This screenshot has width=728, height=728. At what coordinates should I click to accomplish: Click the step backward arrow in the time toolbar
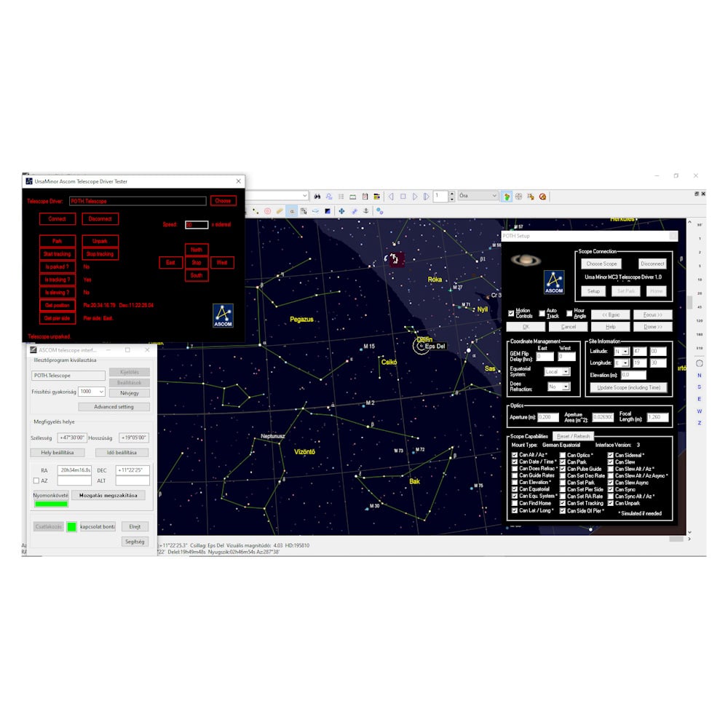tap(391, 197)
